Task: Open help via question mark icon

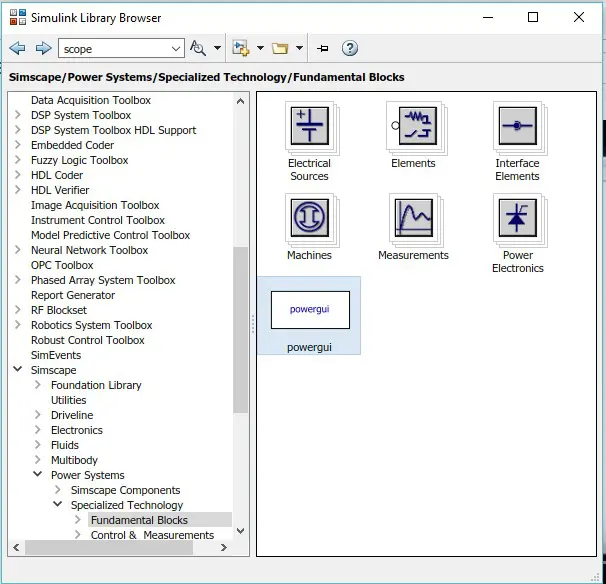Action: click(x=350, y=48)
